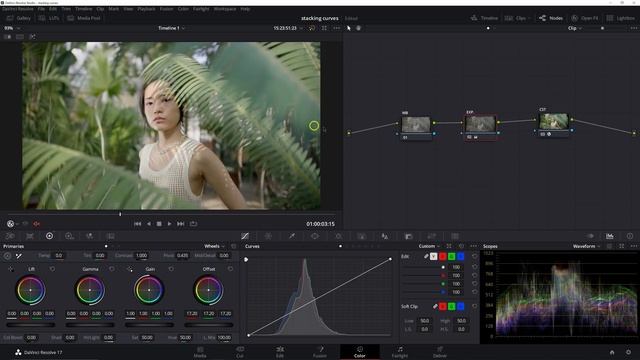640x360 pixels.
Task: Open the viewer options three-dot menu
Action: click(336, 28)
